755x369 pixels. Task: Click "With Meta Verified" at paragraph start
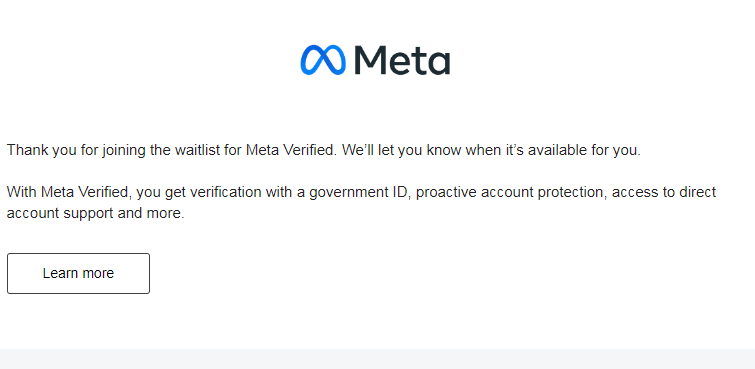(67, 192)
